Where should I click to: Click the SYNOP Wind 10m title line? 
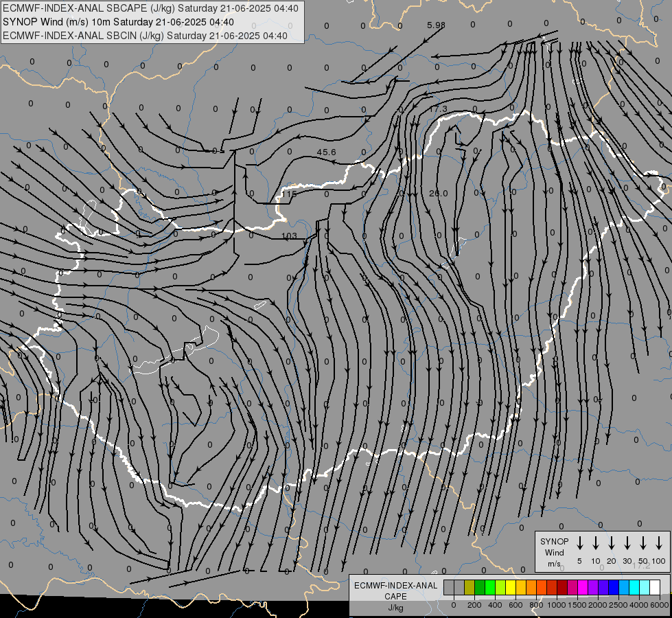tap(118, 22)
